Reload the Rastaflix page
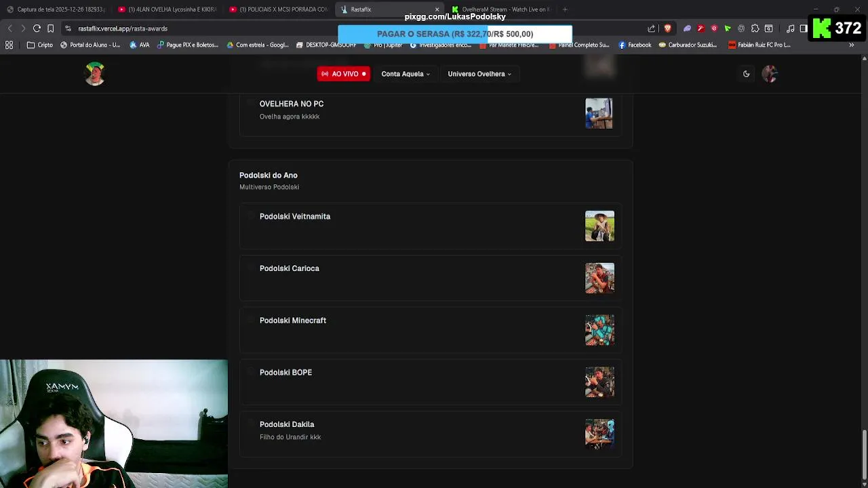This screenshot has width=868, height=488. tap(37, 28)
